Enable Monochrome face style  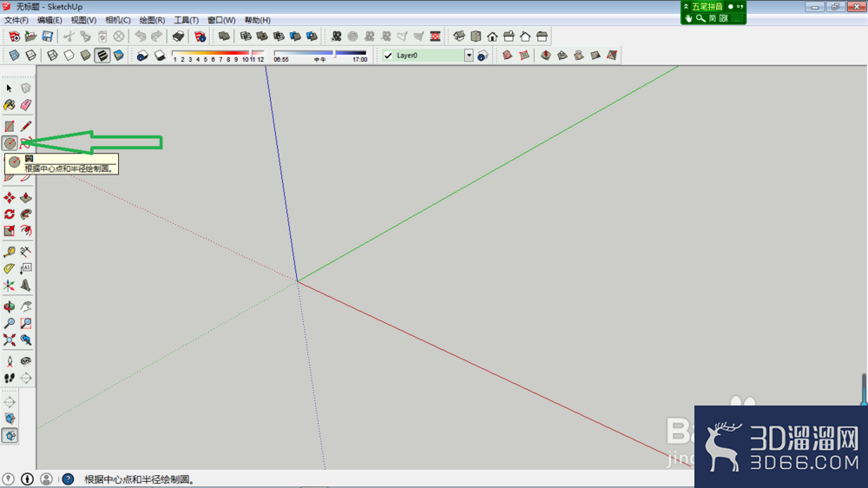coord(118,56)
